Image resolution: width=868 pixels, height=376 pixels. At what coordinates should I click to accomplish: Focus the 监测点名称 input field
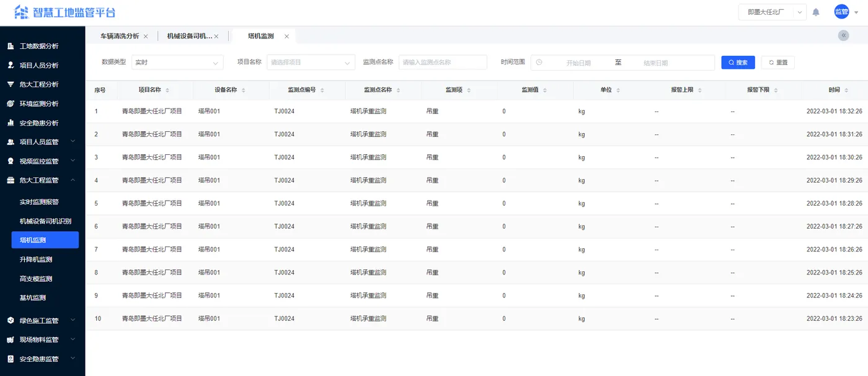[x=443, y=63]
